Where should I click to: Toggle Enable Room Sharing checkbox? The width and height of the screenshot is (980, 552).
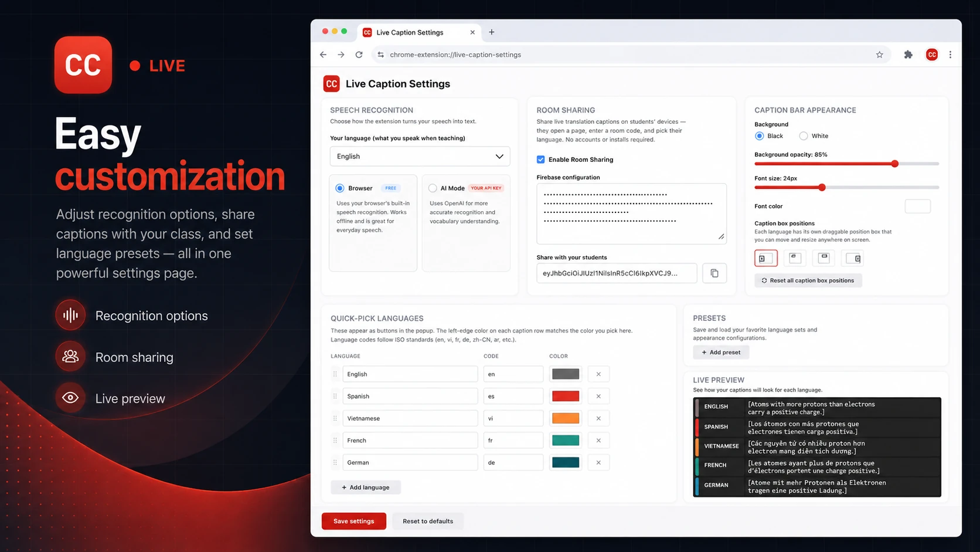(540, 160)
